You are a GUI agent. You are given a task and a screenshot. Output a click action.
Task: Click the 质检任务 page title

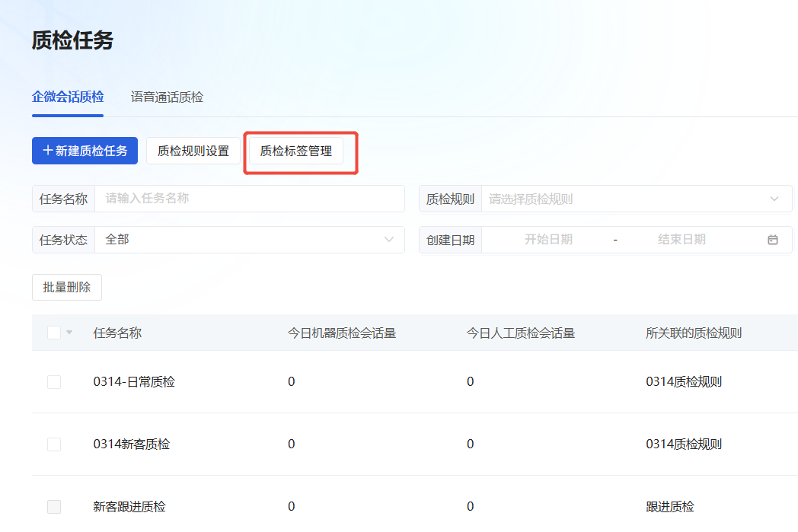(x=72, y=40)
